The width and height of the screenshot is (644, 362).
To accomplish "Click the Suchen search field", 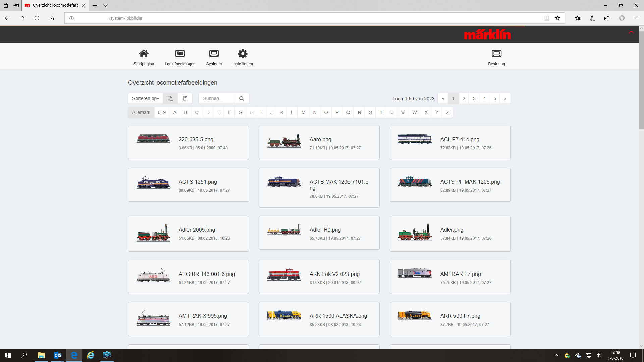I will pos(217,98).
